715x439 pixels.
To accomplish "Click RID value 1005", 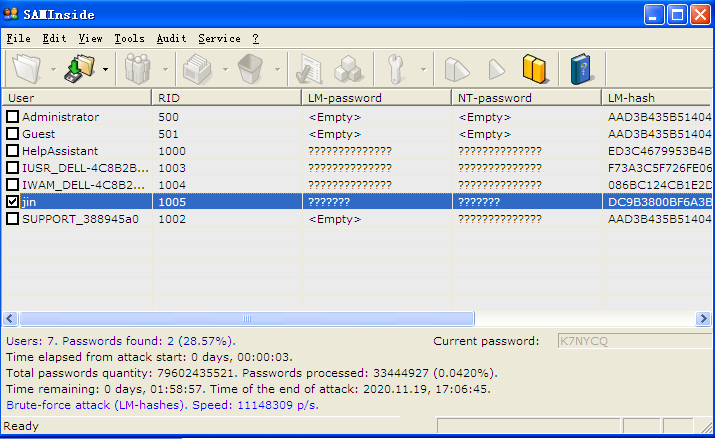I will (172, 202).
